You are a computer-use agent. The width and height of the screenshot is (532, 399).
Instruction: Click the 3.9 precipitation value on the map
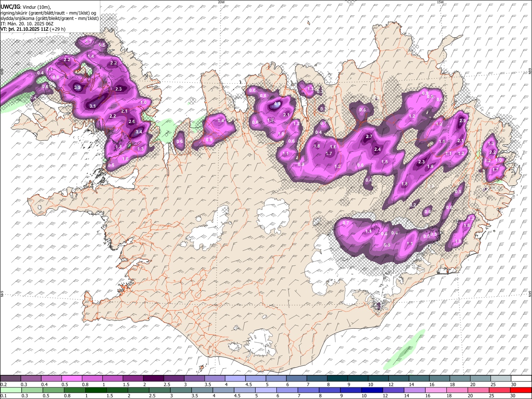click(x=77, y=88)
